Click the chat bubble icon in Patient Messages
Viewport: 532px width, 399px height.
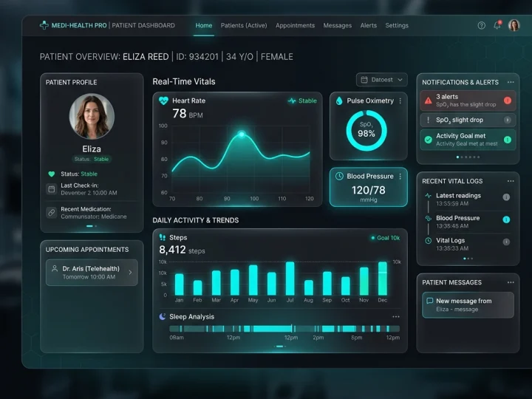coord(429,301)
